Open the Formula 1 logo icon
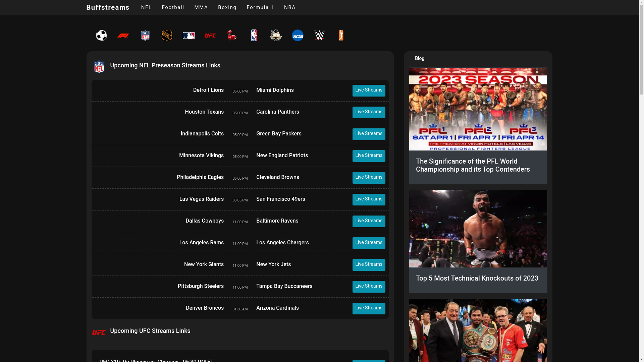 (x=123, y=36)
